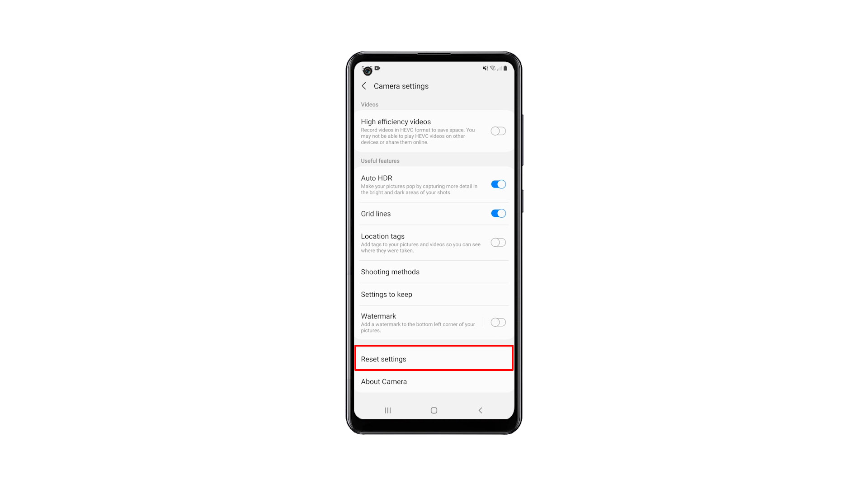Toggle High efficiency videos switch

[x=498, y=131]
